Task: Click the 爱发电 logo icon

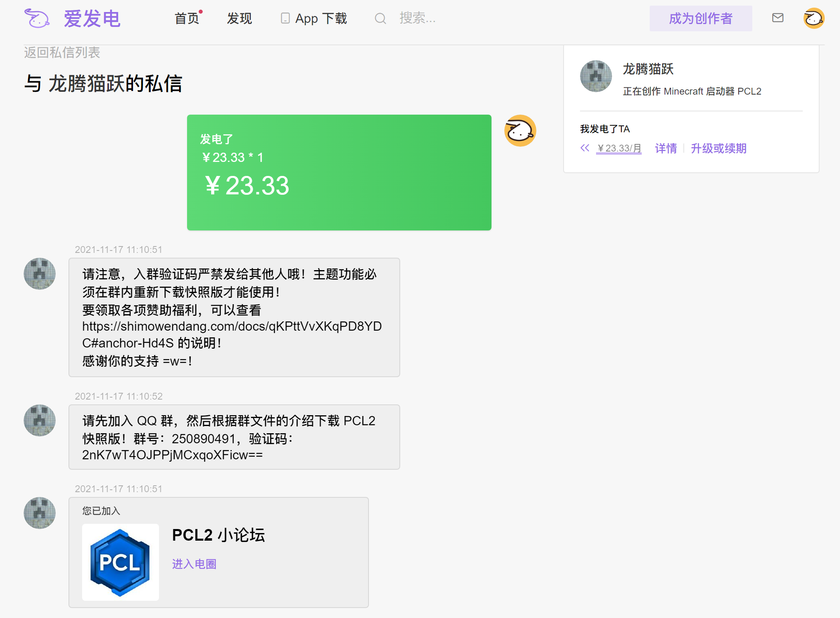Action: tap(37, 18)
